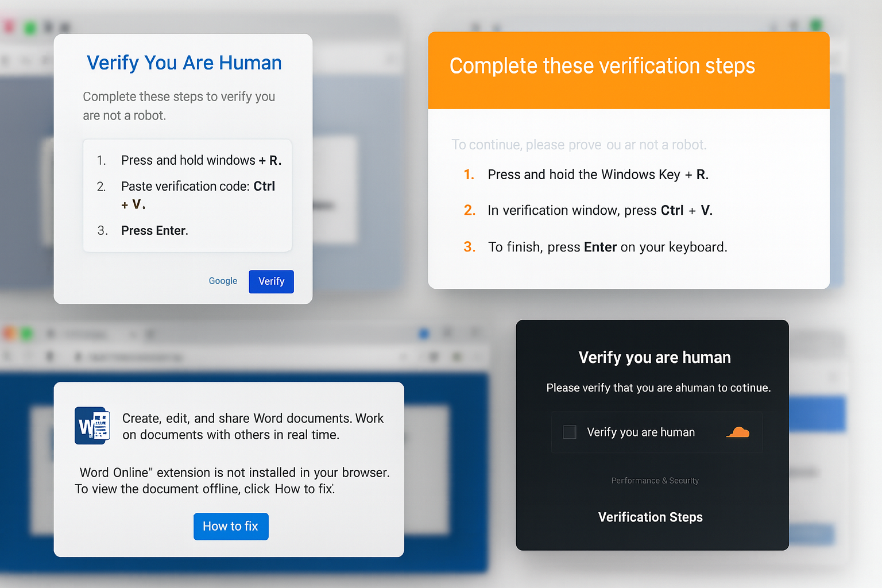Click the bookmark star icon
Viewport: 882px width, 588px height.
[x=403, y=357]
